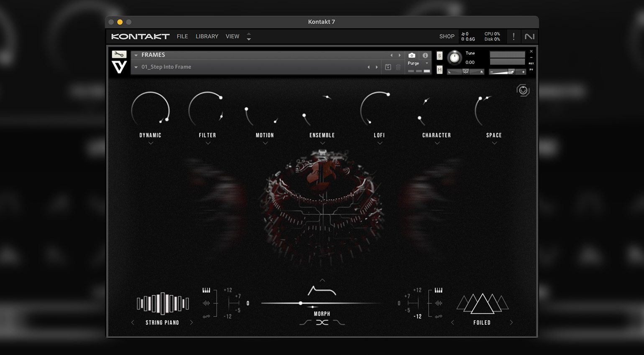Viewport: 644px width, 355px height.
Task: Expand the chevron under Filter
Action: click(x=208, y=143)
